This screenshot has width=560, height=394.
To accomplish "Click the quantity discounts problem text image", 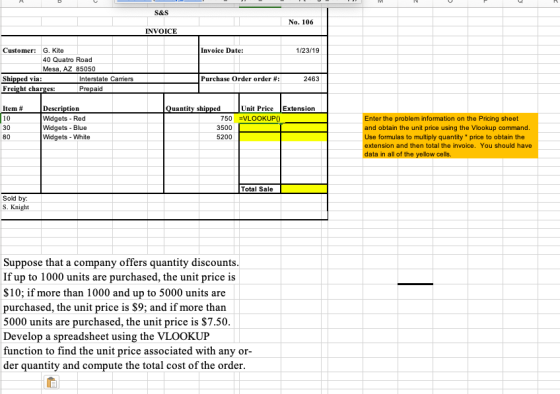I will (128, 314).
